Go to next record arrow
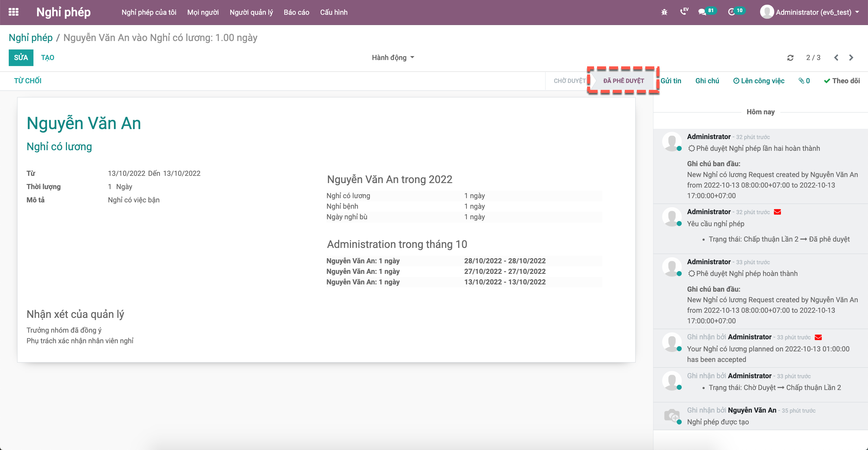868x450 pixels. pyautogui.click(x=851, y=58)
